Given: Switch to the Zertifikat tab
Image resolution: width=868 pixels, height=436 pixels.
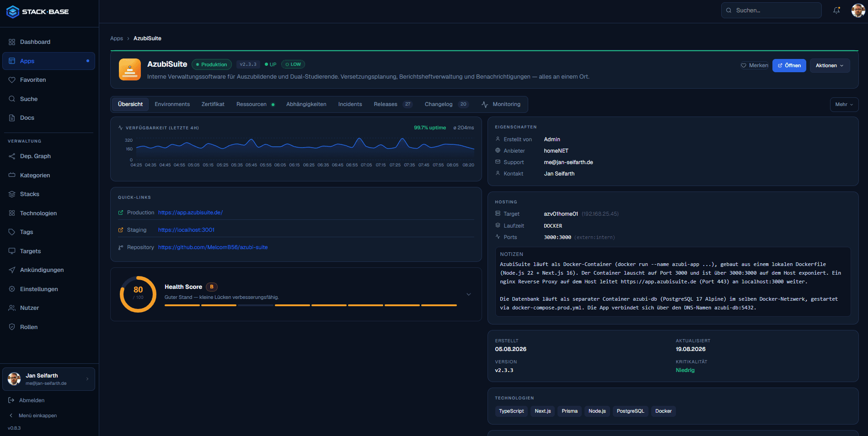Looking at the screenshot, I should tap(213, 104).
